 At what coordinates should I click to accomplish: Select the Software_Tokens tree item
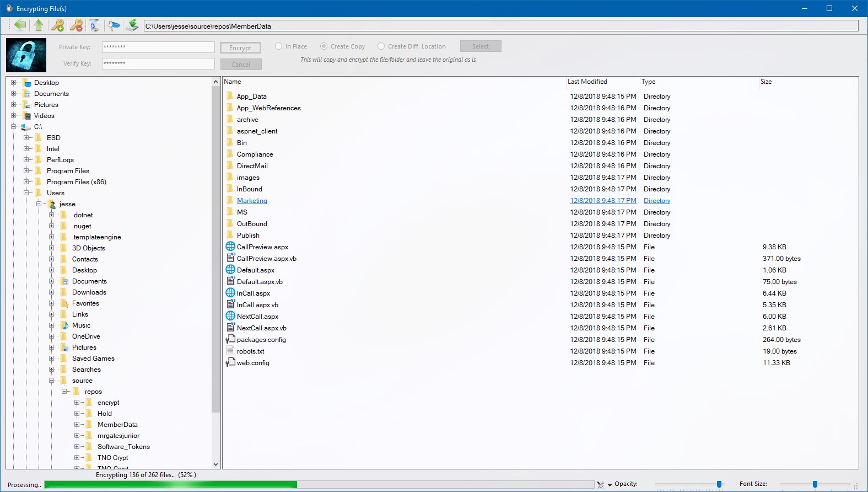coord(123,447)
